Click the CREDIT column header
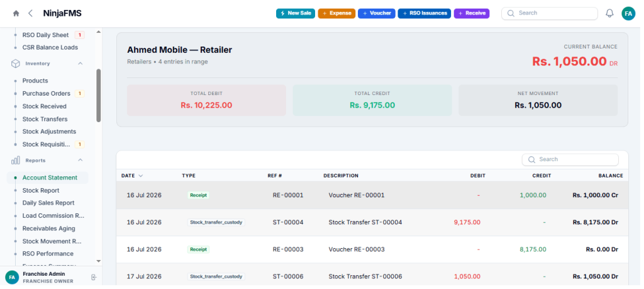Screen dimensions: 644x289 click(x=541, y=176)
